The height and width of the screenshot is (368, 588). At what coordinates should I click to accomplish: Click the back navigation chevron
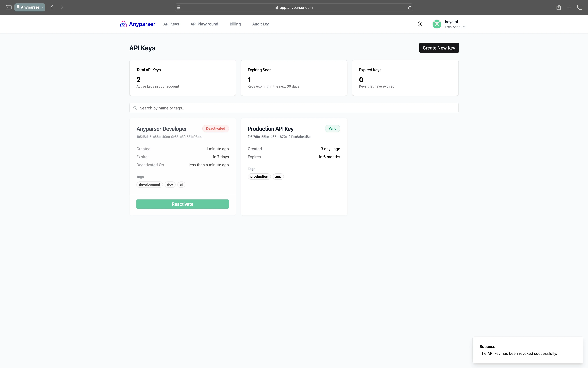point(52,7)
